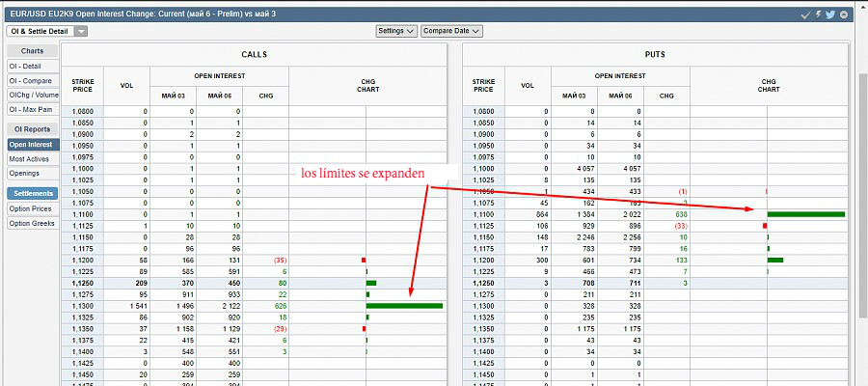Click the puts VOL column header

point(528,86)
